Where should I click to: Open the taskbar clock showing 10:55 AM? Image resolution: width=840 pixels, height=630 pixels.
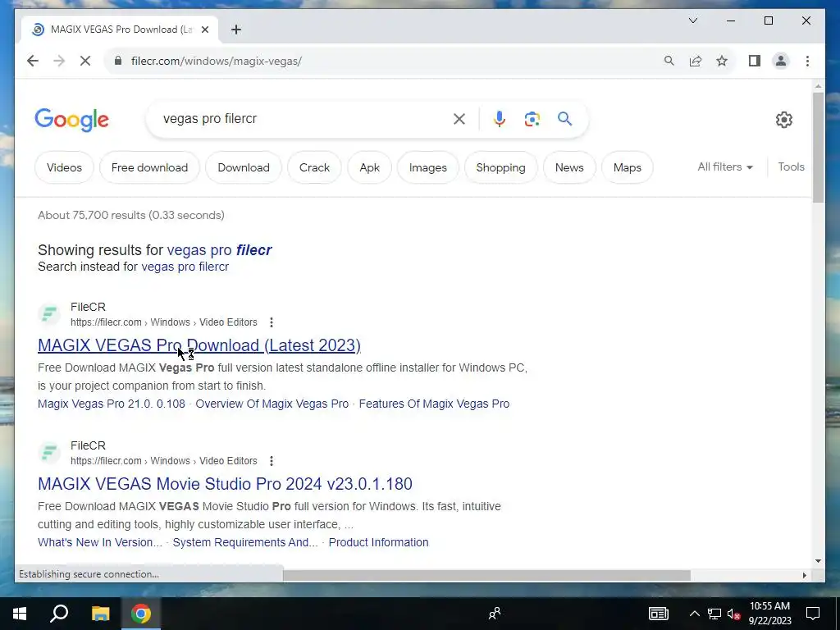(769, 614)
